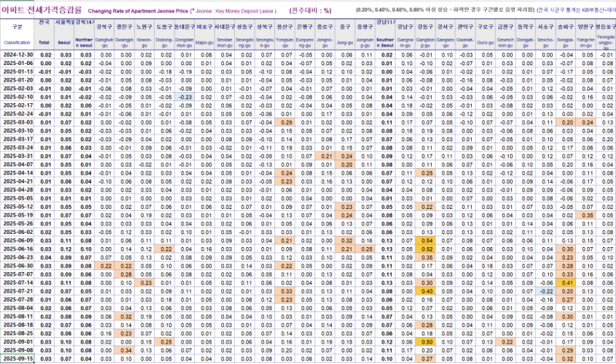
Task: Select the 0.25 Jungnang cell on 2025-06-16
Action: coord(364,249)
